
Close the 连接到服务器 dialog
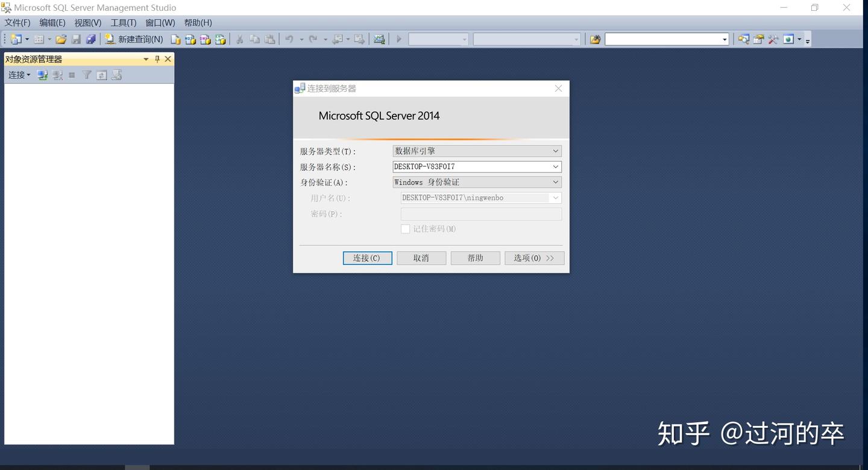[558, 88]
